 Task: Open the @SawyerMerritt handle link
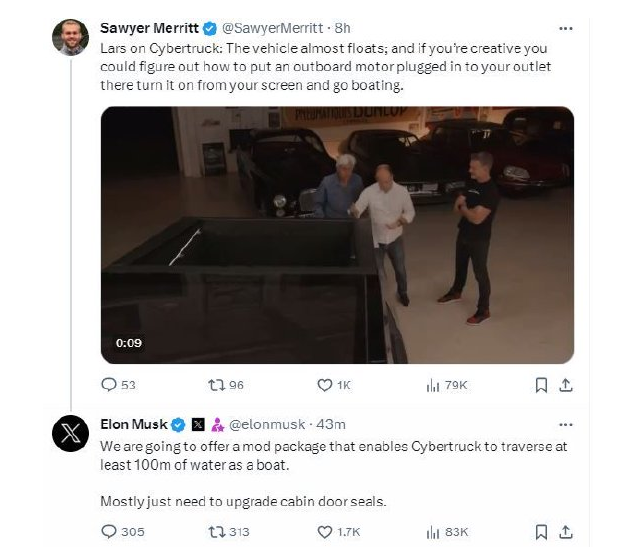pyautogui.click(x=272, y=28)
